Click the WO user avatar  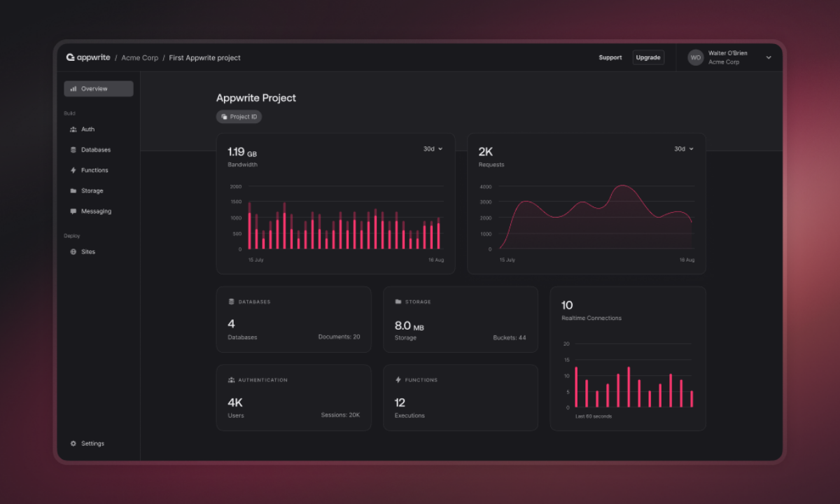[x=696, y=57]
